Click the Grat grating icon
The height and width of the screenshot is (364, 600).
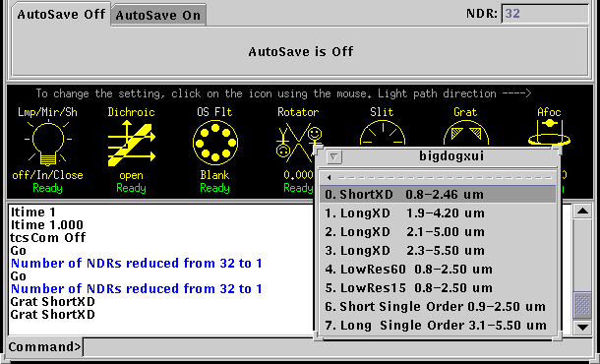pyautogui.click(x=465, y=133)
